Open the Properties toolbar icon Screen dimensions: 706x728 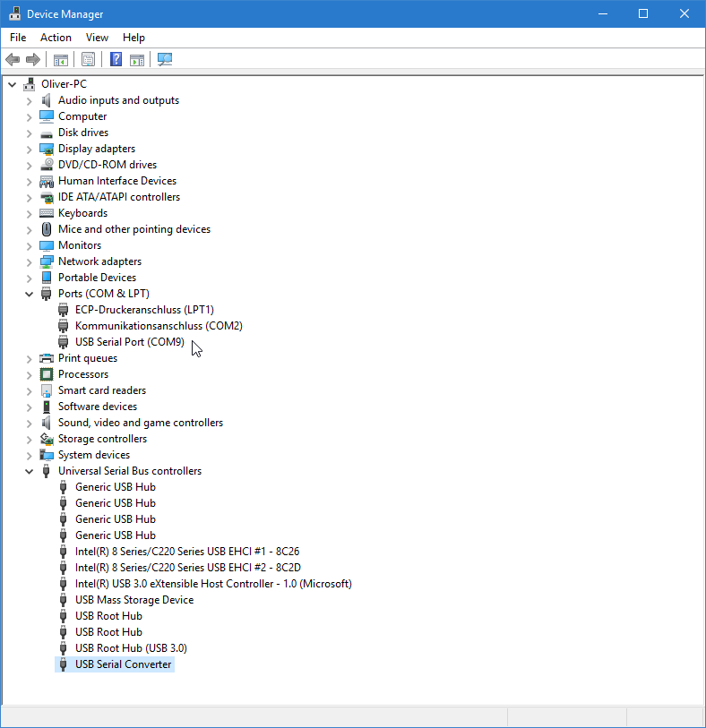(x=88, y=59)
